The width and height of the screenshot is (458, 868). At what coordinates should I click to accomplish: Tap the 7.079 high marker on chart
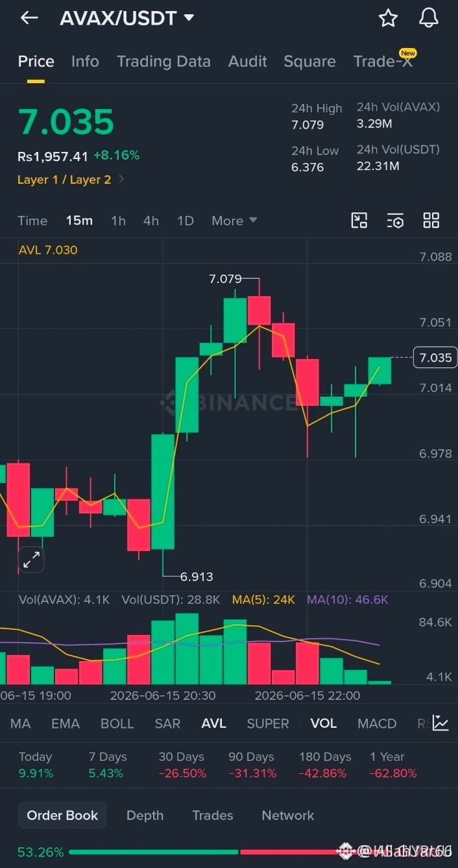pyautogui.click(x=225, y=279)
